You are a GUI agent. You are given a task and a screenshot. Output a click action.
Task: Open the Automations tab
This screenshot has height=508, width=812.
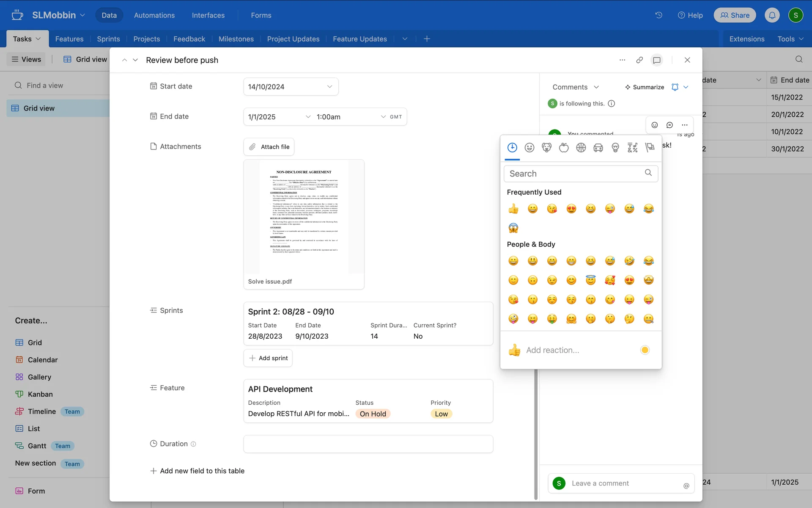[x=154, y=15]
